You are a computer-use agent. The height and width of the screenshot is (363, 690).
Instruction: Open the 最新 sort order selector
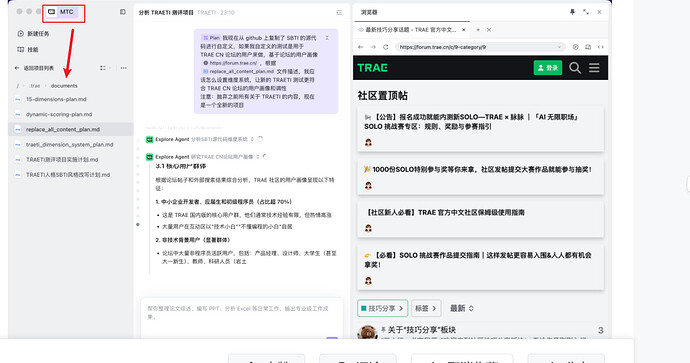pos(462,308)
